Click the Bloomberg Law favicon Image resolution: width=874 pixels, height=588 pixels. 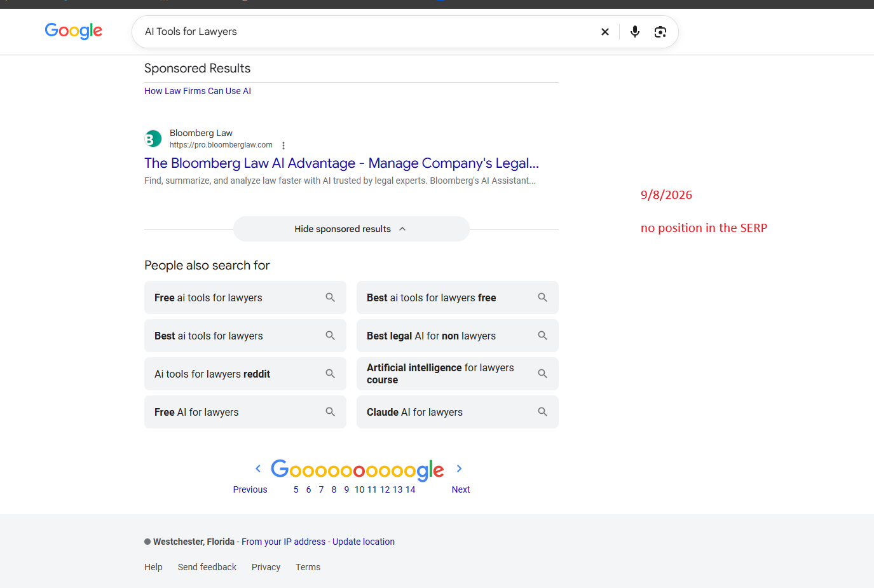153,139
